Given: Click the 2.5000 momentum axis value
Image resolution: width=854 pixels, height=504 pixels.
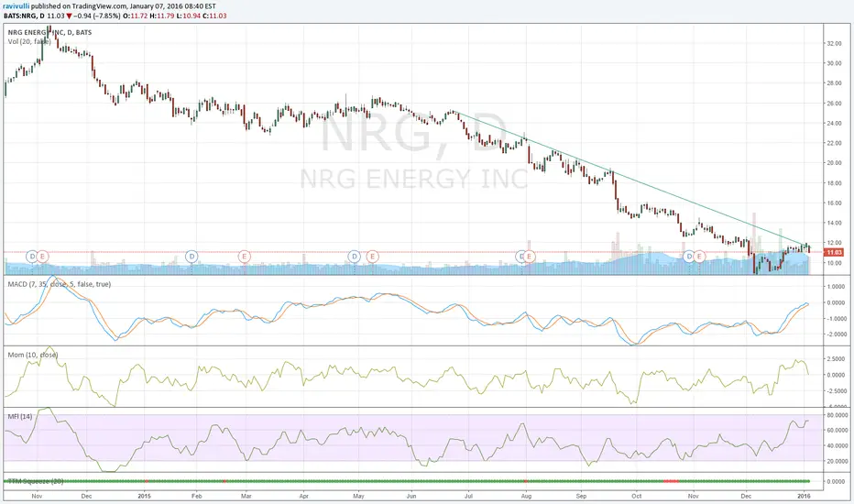Looking at the screenshot, I should click(836, 359).
